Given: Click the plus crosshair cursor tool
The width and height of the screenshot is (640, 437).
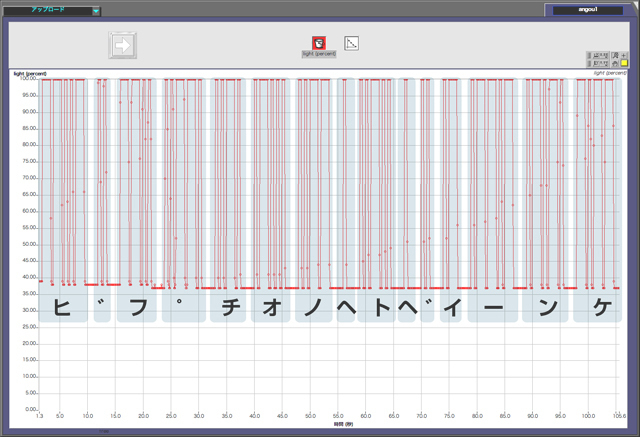Looking at the screenshot, I should pos(624,55).
